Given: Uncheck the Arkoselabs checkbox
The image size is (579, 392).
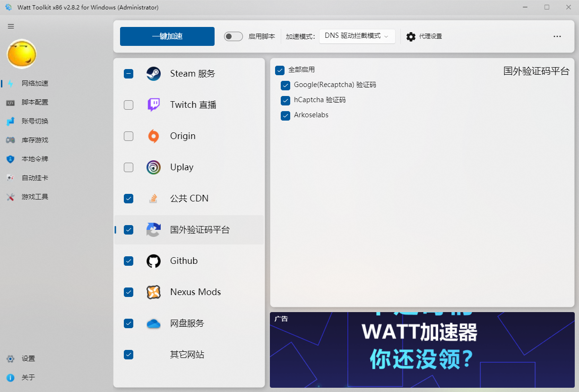Looking at the screenshot, I should click(x=285, y=115).
